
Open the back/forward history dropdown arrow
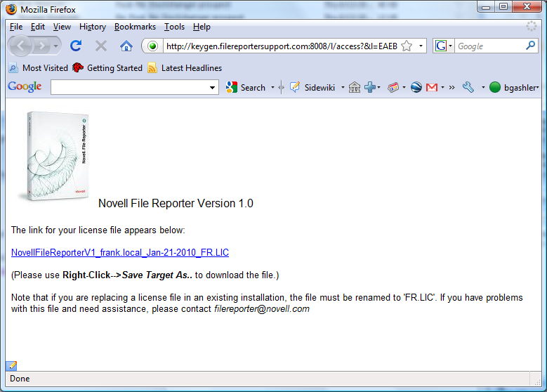(55, 46)
